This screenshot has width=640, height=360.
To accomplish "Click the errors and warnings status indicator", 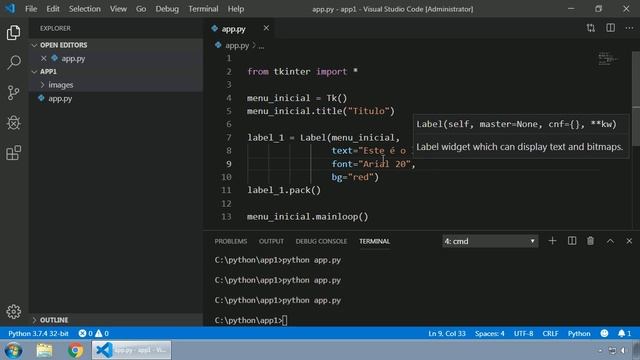I will (x=93, y=333).
